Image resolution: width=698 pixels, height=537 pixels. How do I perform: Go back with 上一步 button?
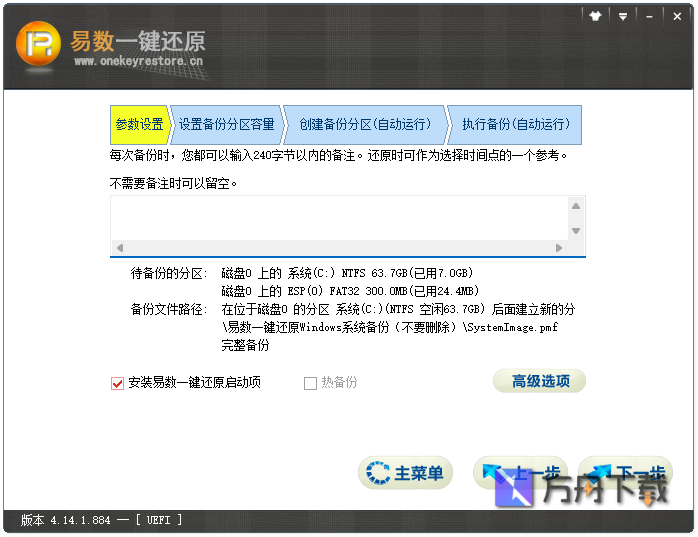click(520, 473)
